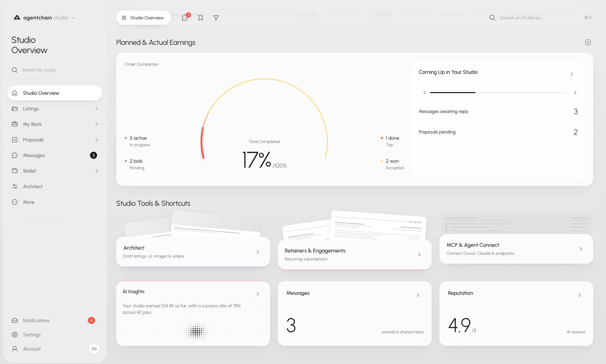Viewport: 606px width, 364px height.
Task: Open the Messages card chevron
Action: tap(418, 295)
